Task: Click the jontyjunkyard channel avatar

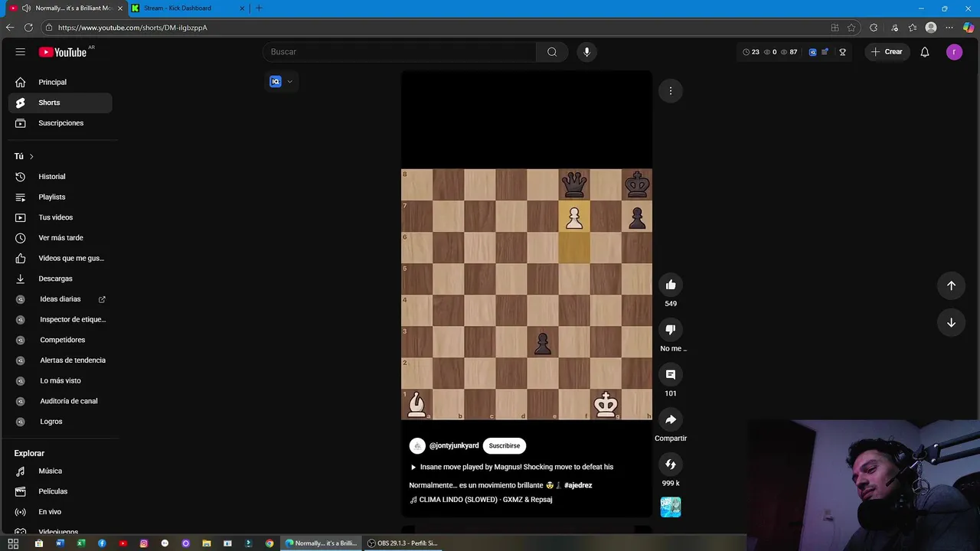Action: [417, 446]
